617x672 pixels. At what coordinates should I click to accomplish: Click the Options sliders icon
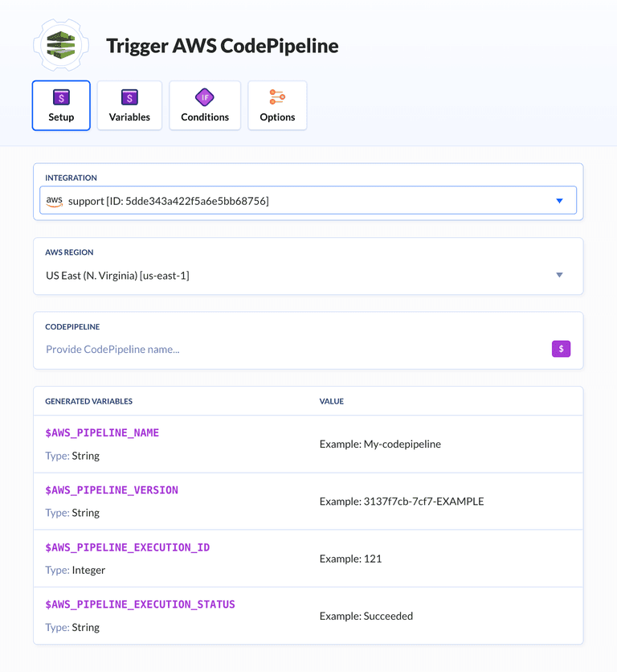[277, 97]
